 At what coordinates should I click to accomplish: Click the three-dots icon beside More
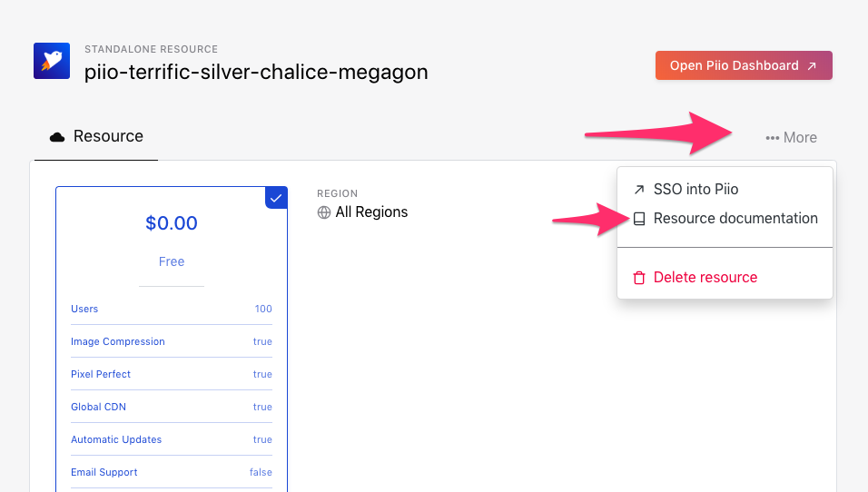(773, 138)
